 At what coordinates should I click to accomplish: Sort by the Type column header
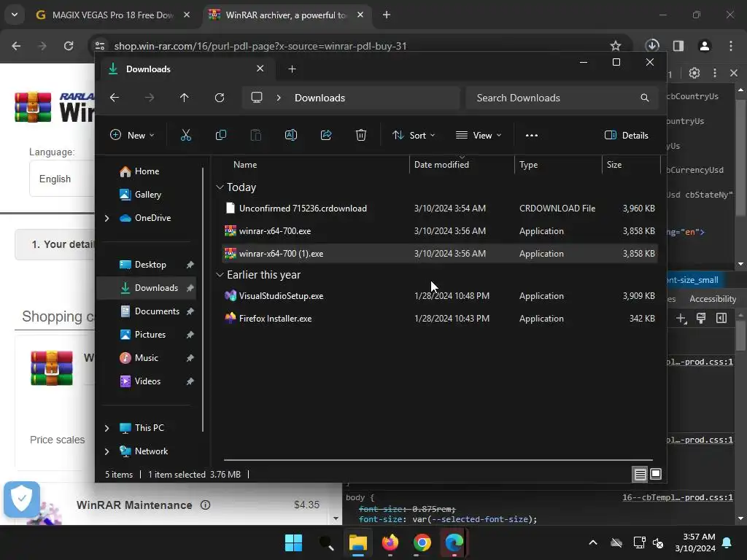point(528,165)
